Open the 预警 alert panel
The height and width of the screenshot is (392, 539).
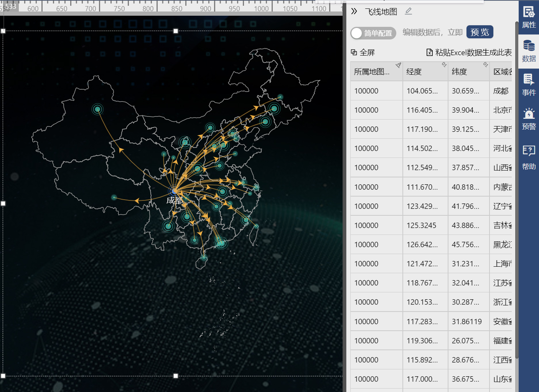point(529,119)
